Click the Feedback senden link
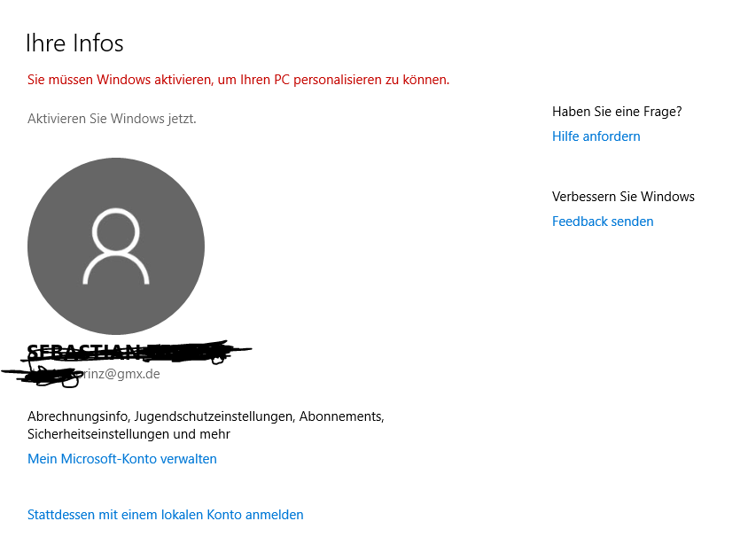748x560 pixels. click(x=603, y=222)
